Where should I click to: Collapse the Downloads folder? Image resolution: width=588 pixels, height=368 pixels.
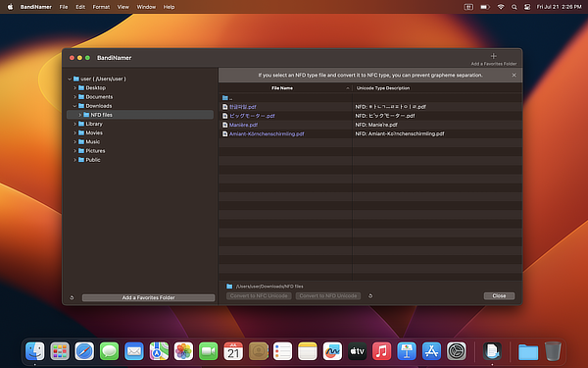[x=74, y=106]
